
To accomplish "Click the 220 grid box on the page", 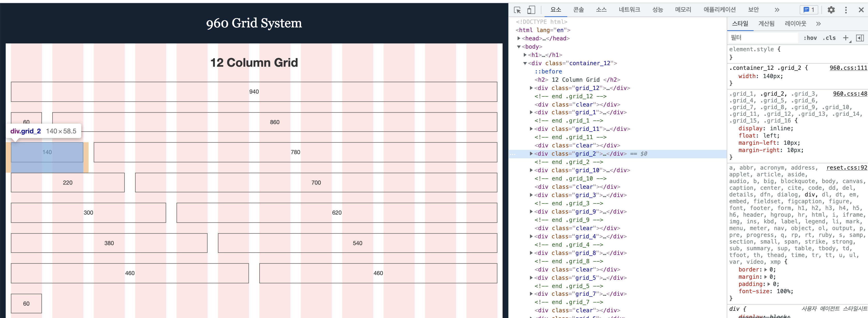I will [x=68, y=183].
